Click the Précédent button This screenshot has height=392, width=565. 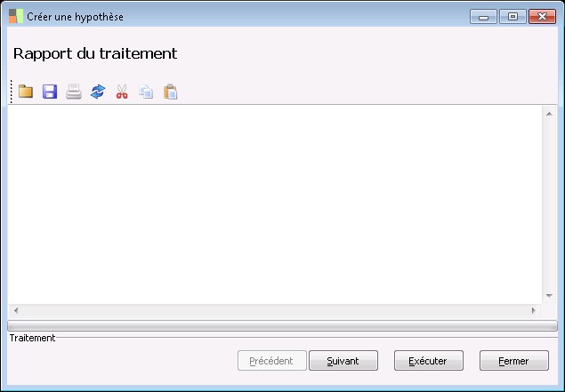[x=272, y=360]
